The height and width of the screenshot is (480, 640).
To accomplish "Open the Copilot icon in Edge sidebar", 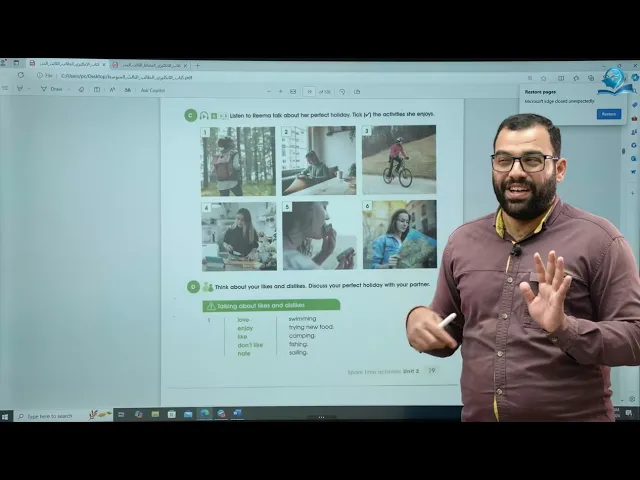I will 635,77.
